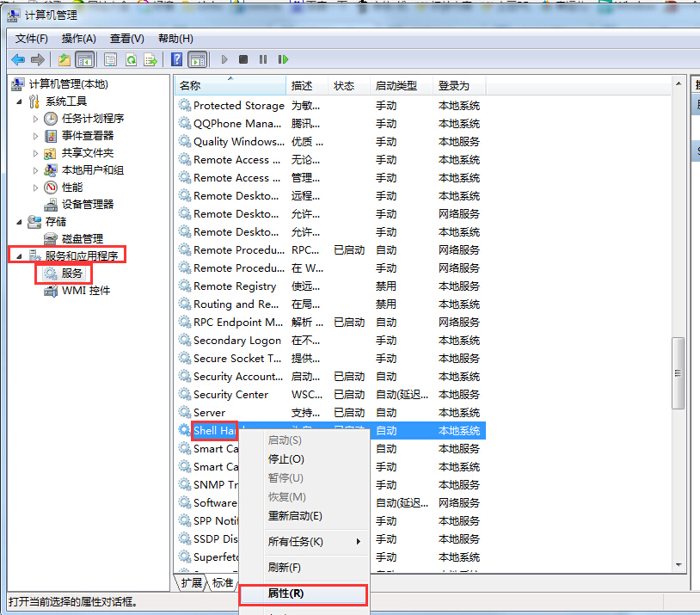The height and width of the screenshot is (615, 700).
Task: Sort by the 名称 column header
Action: [230, 86]
